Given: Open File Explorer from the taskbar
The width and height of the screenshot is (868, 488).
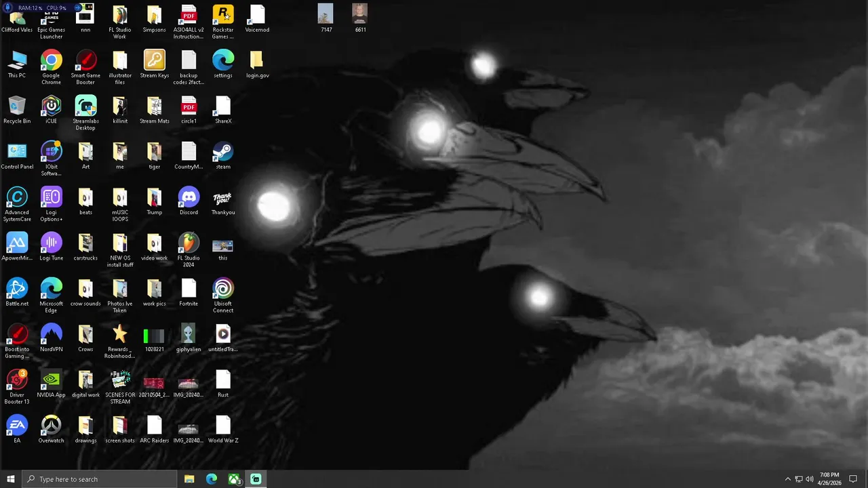Looking at the screenshot, I should click(189, 479).
